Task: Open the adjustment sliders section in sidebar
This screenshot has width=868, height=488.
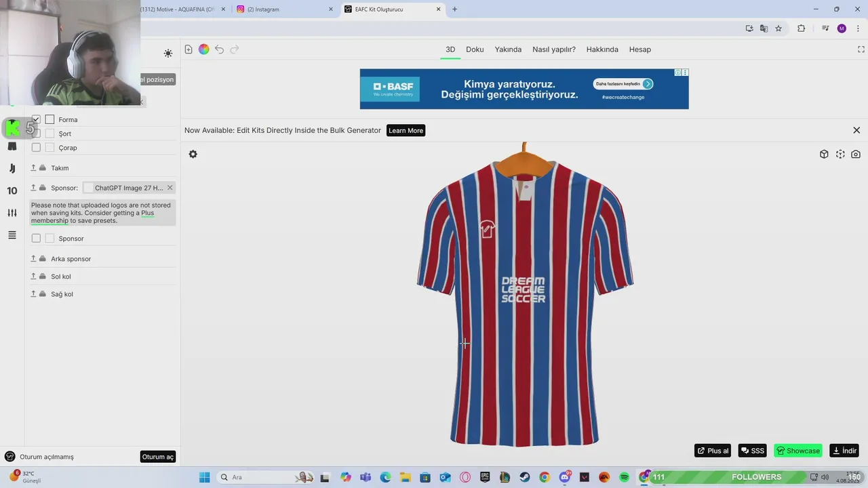Action: click(12, 213)
